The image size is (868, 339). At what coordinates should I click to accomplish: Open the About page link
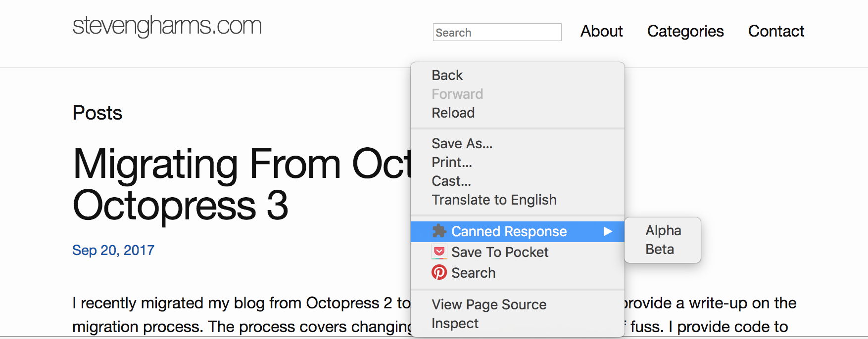(x=601, y=31)
